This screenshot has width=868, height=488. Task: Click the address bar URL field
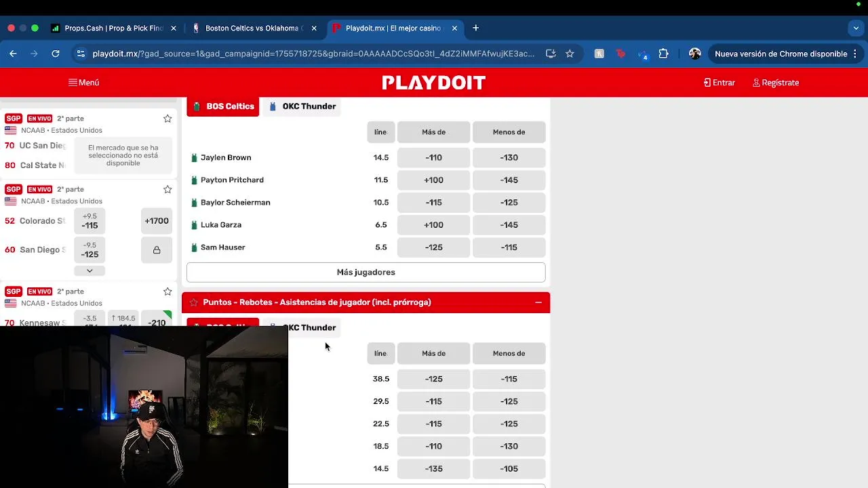point(313,54)
